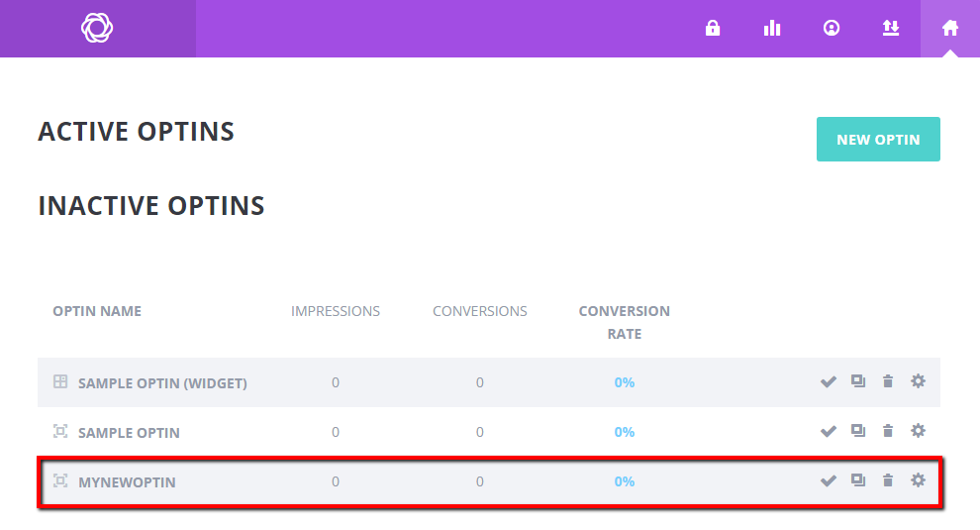Screen dimensions: 980x530
Task: Open the accounts icon in top bar
Action: [x=832, y=29]
